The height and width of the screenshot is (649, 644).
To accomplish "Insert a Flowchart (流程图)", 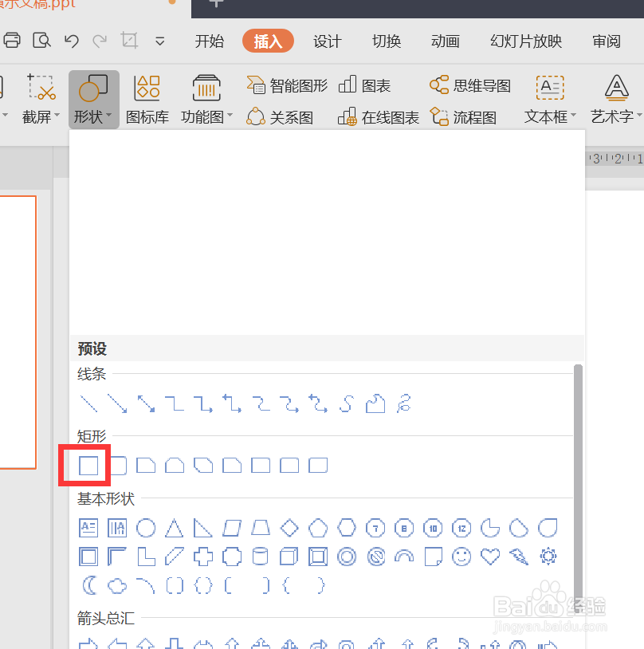I will (463, 117).
